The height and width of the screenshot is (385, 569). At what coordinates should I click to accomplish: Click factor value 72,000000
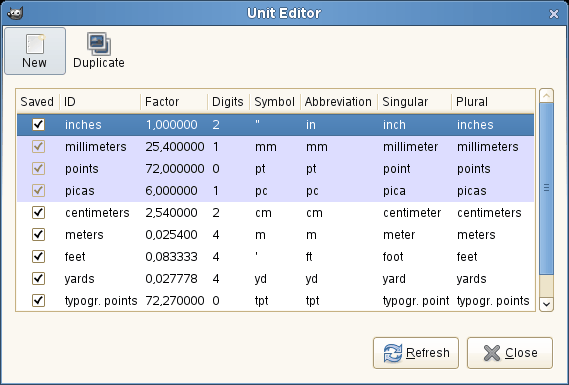[x=175, y=169]
